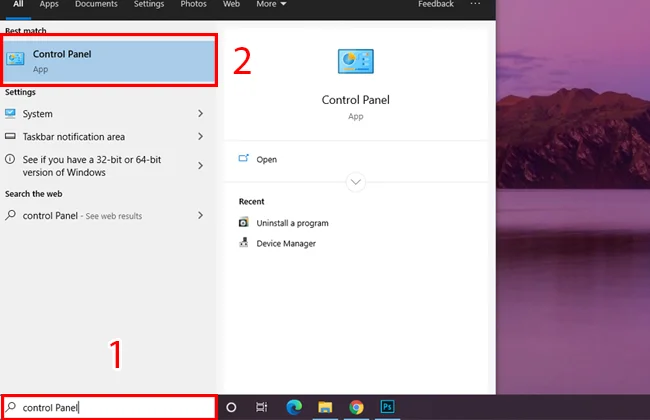This screenshot has height=420, width=650.
Task: Open Task View on the taskbar
Action: pos(262,407)
